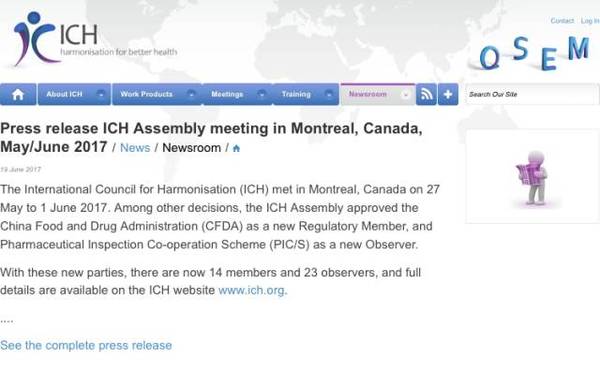Click the OSEM letters graphic

pyautogui.click(x=535, y=53)
